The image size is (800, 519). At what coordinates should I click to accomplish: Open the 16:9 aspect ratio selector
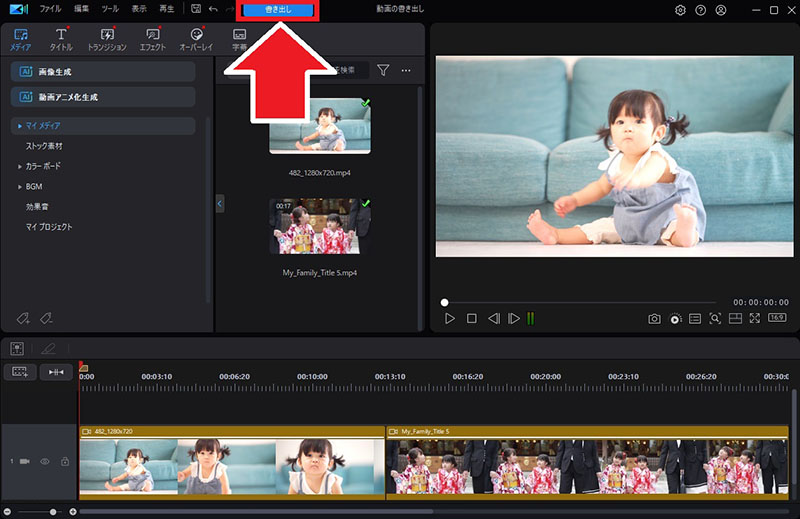(x=777, y=317)
